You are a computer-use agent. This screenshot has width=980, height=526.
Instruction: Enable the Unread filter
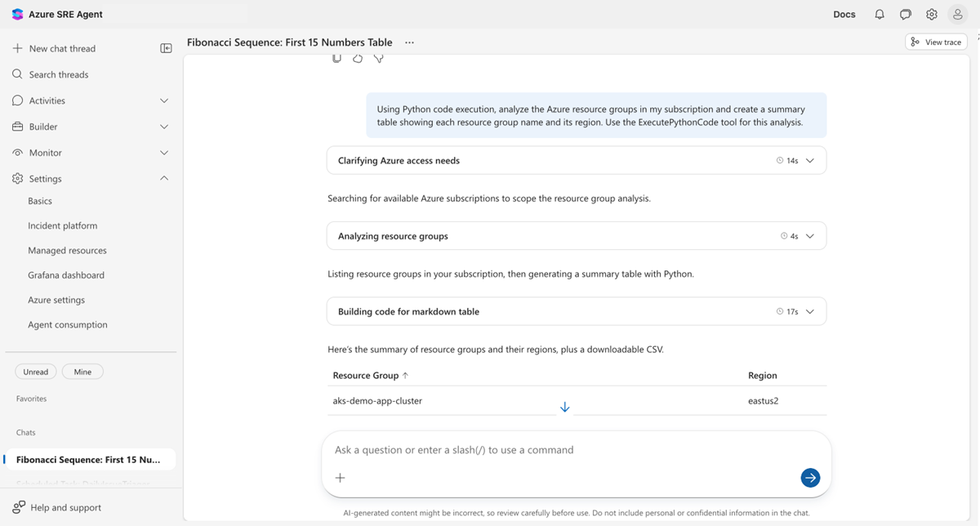(x=35, y=371)
